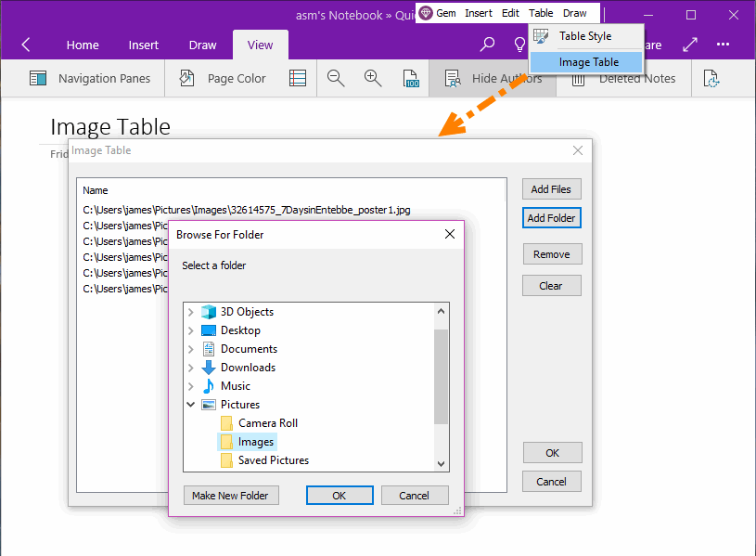Click the Gem diamond icon

(426, 13)
